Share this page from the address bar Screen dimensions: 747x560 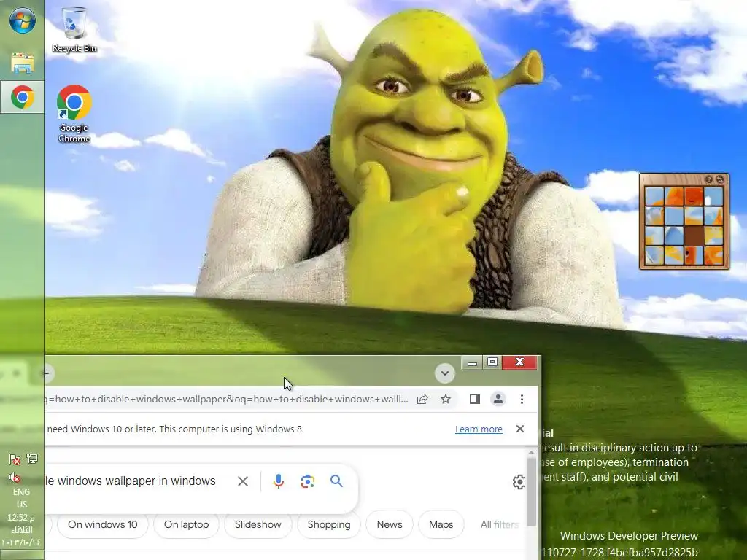(x=422, y=399)
